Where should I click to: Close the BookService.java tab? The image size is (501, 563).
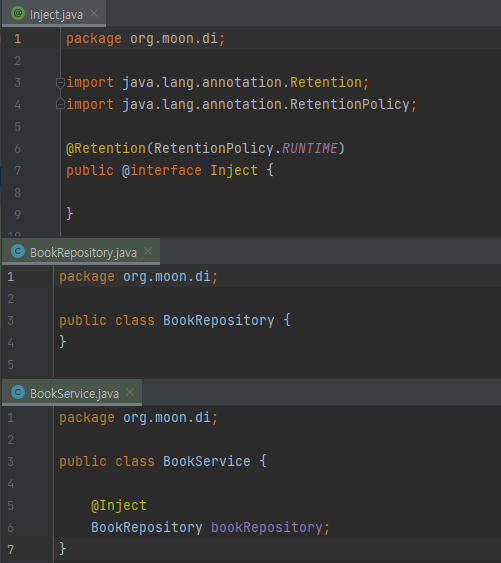point(130,392)
